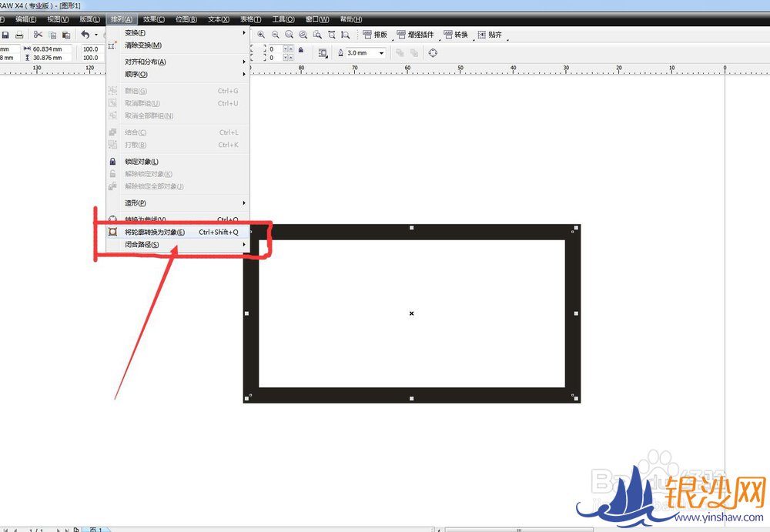This screenshot has height=532, width=770.
Task: Click the wrap text icon beside outline width
Action: click(323, 53)
